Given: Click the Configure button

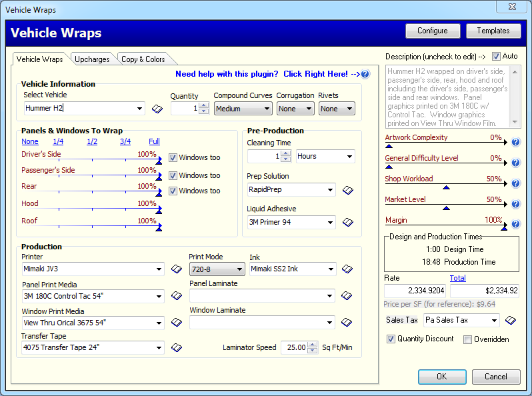Looking at the screenshot, I should coord(433,31).
